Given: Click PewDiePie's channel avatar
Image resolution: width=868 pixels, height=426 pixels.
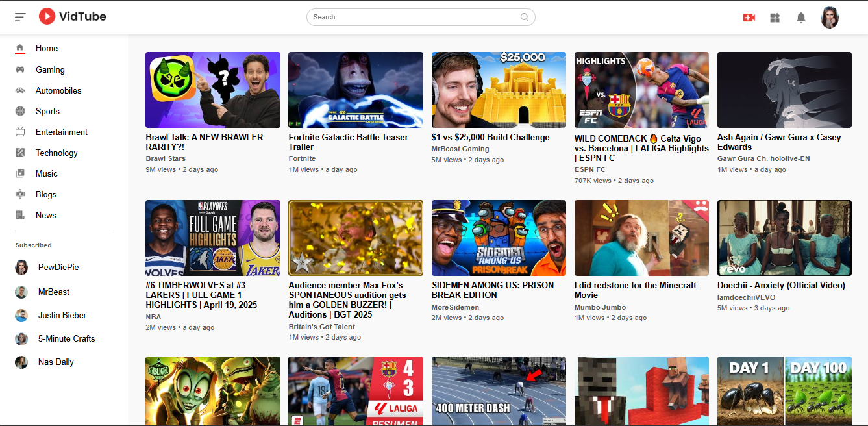Looking at the screenshot, I should [x=21, y=268].
